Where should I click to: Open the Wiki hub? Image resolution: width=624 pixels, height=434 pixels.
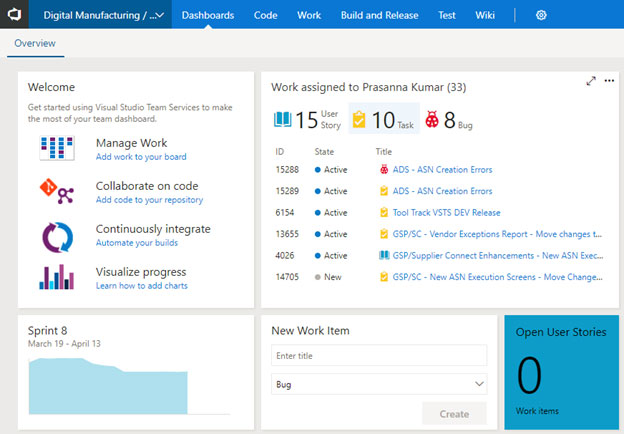tap(485, 15)
